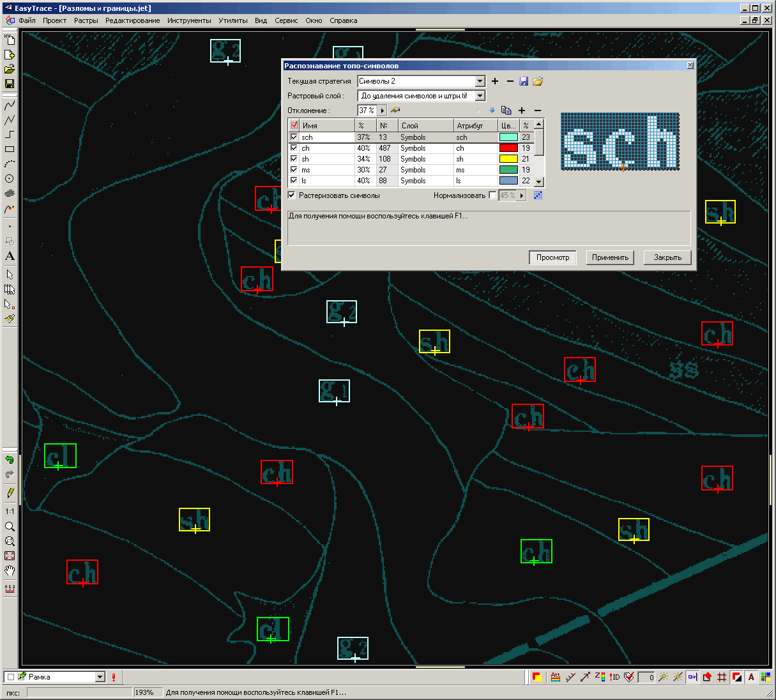Open the Рамка layer dropdown
The width and height of the screenshot is (776, 700).
pyautogui.click(x=100, y=677)
